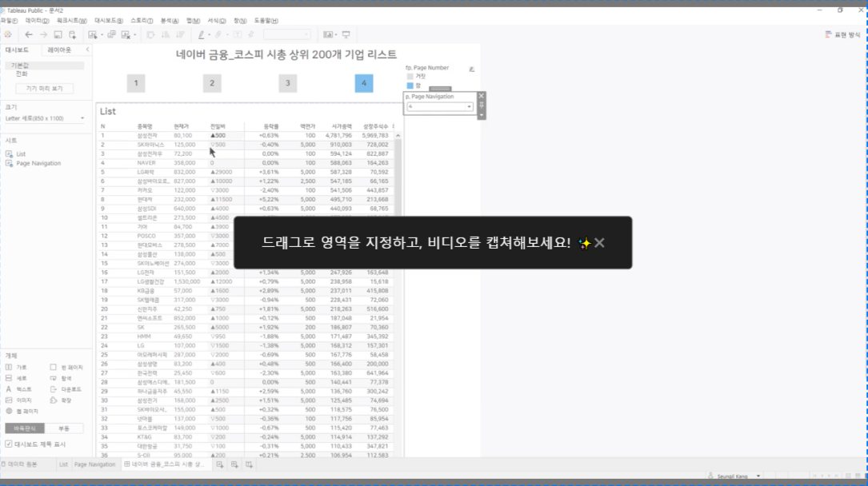Screen dimensions: 868x486
Task: Click the presentation mode icon
Action: tap(346, 34)
